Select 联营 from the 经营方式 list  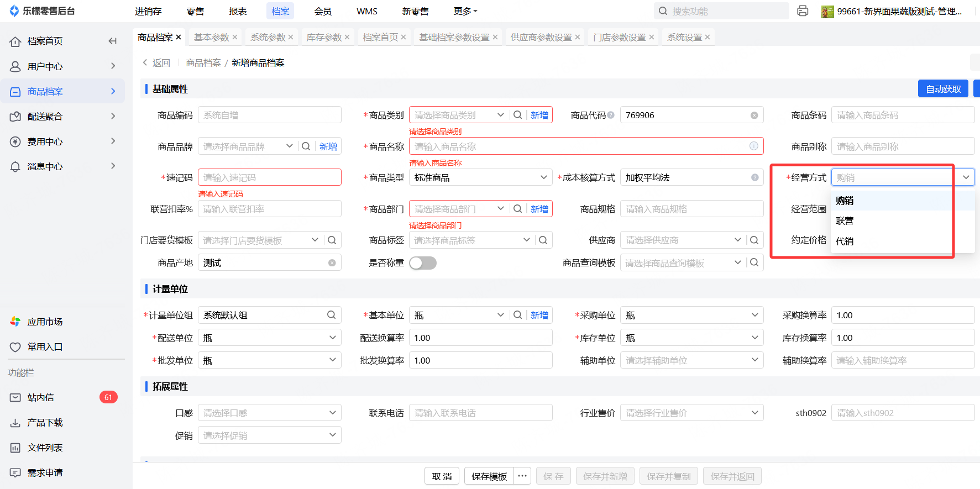(x=845, y=220)
